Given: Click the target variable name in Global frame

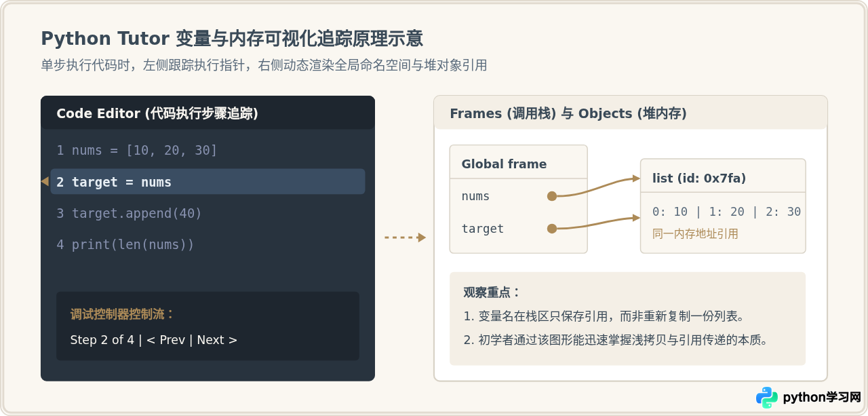Looking at the screenshot, I should coord(483,229).
